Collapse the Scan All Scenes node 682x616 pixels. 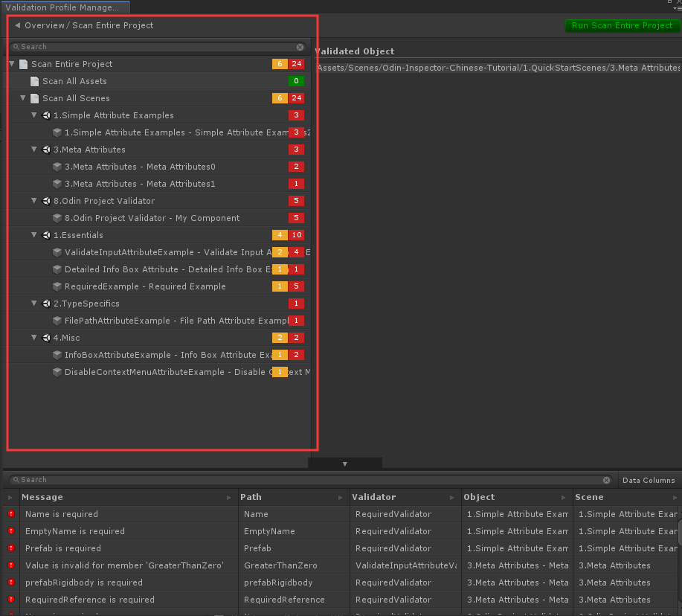(23, 98)
